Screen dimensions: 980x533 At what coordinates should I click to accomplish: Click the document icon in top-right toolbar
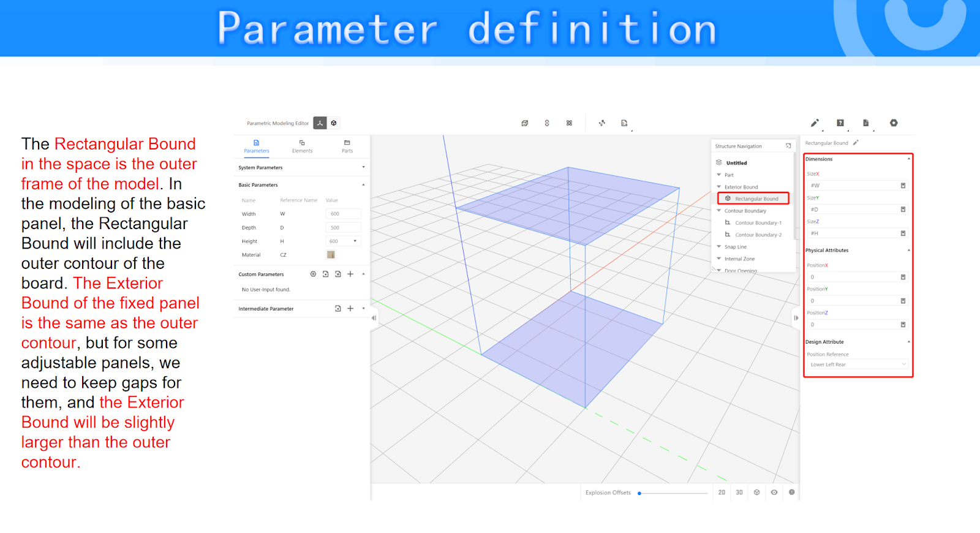click(865, 123)
